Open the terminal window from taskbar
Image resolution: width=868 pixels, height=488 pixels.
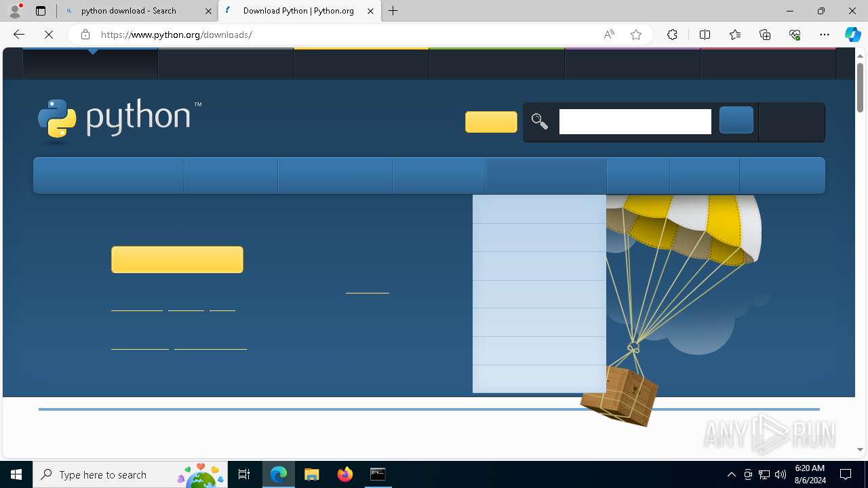tap(378, 474)
